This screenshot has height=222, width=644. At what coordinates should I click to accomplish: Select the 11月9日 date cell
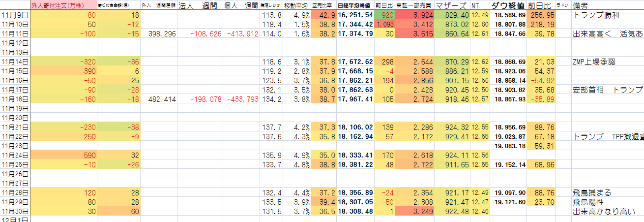pyautogui.click(x=15, y=15)
